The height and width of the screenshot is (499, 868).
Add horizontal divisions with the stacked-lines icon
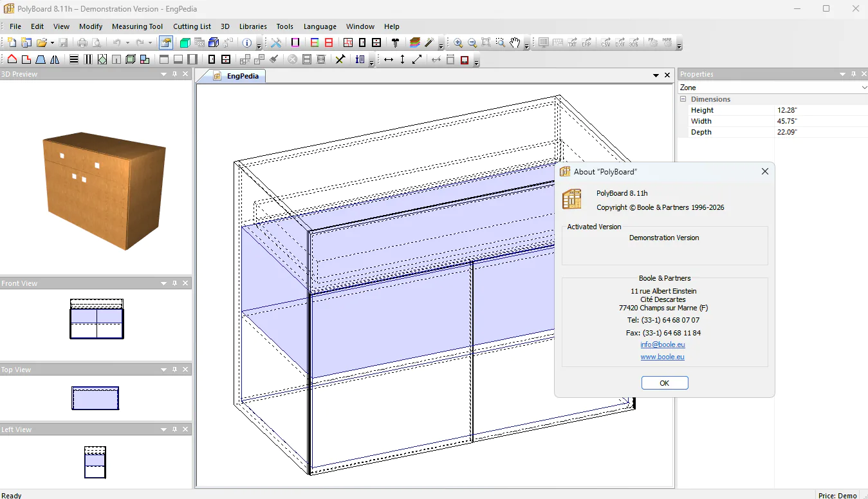(74, 60)
